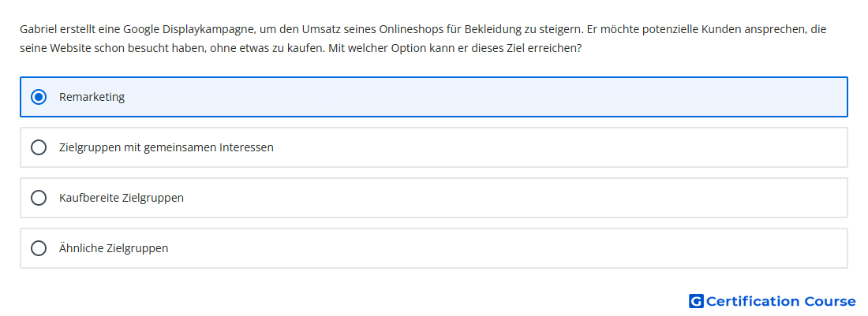This screenshot has width=868, height=316.
Task: Click the Remarketing answer label text
Action: [x=92, y=97]
